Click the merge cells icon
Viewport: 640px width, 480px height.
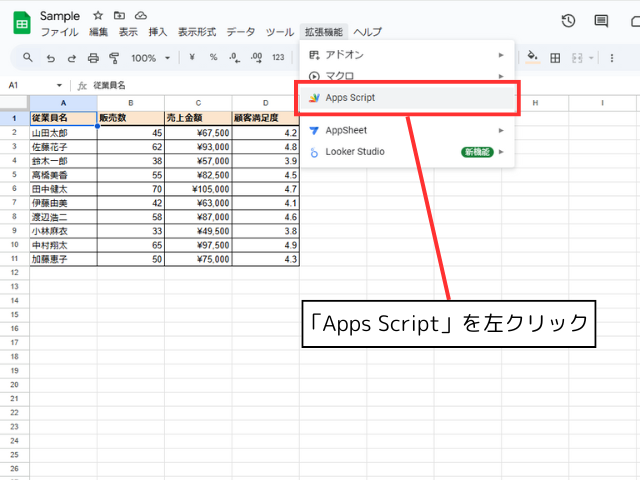click(577, 58)
